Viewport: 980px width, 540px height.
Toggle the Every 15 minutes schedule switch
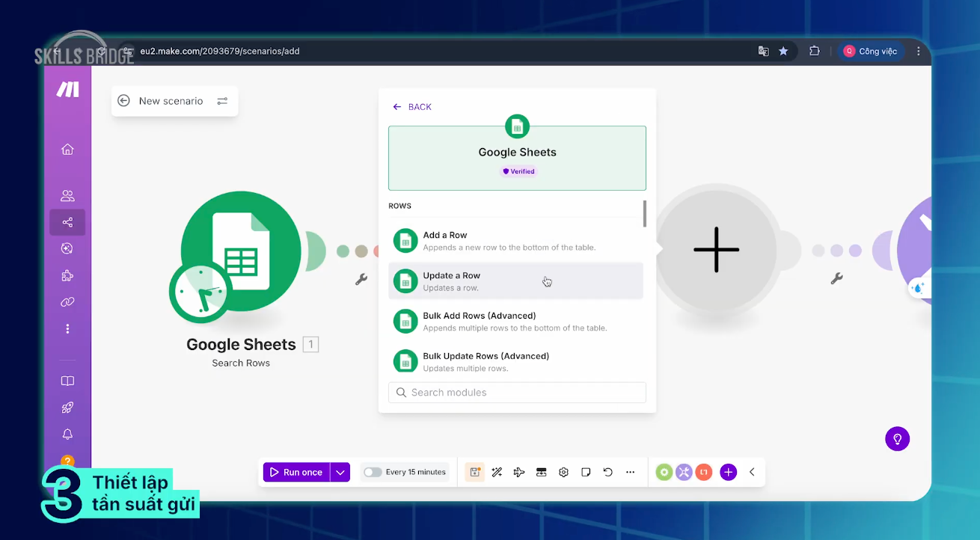373,472
